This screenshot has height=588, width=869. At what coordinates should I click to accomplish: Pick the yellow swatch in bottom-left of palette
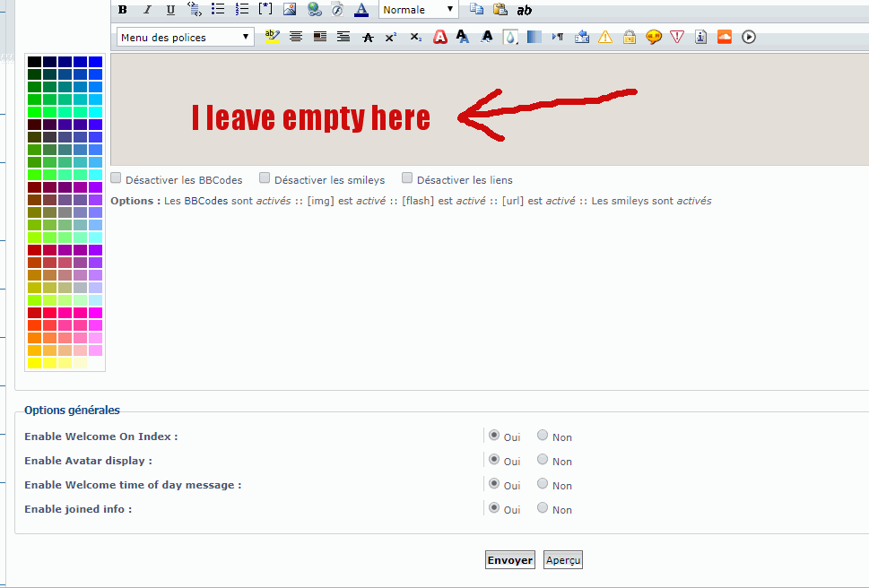34,363
